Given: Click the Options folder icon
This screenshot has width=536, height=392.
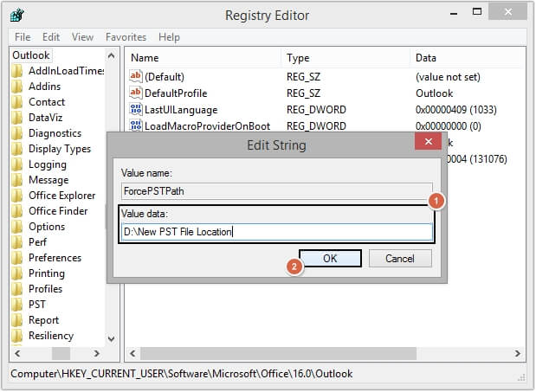Looking at the screenshot, I should click(16, 227).
